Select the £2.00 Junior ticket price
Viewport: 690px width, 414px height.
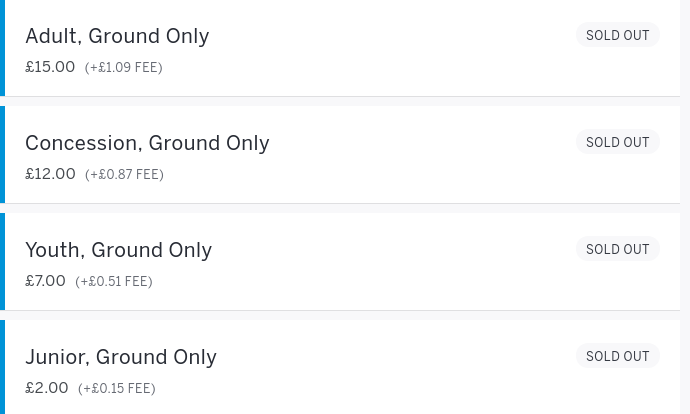click(47, 388)
